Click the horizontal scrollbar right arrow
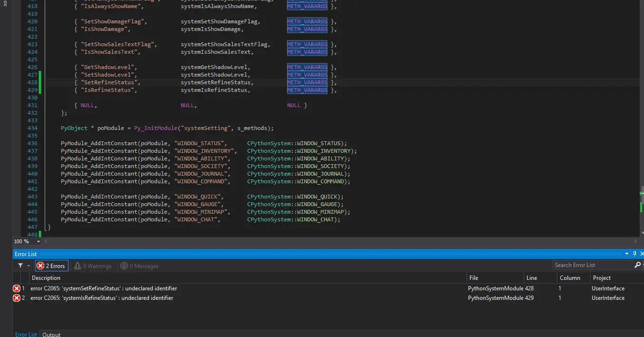The width and height of the screenshot is (644, 337). pyautogui.click(x=636, y=241)
